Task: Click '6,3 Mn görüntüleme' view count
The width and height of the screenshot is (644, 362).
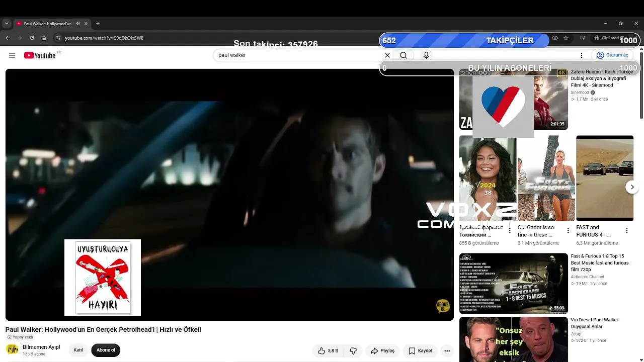Action: tap(597, 243)
